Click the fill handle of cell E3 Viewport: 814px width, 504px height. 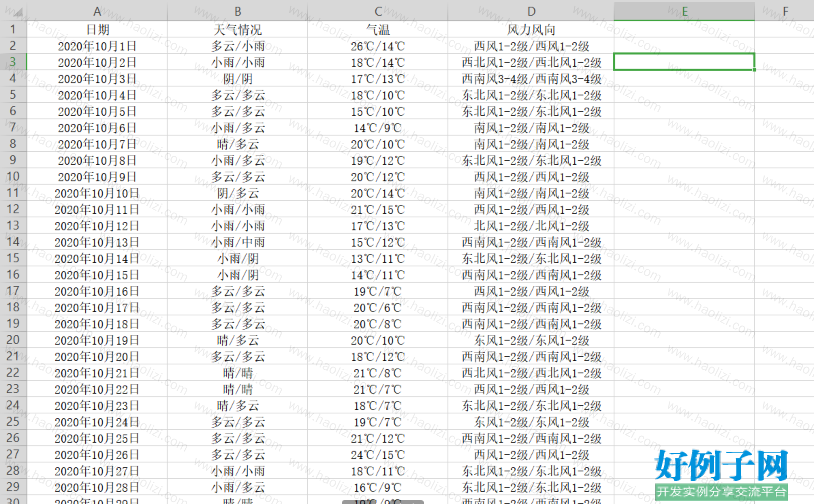tap(754, 69)
